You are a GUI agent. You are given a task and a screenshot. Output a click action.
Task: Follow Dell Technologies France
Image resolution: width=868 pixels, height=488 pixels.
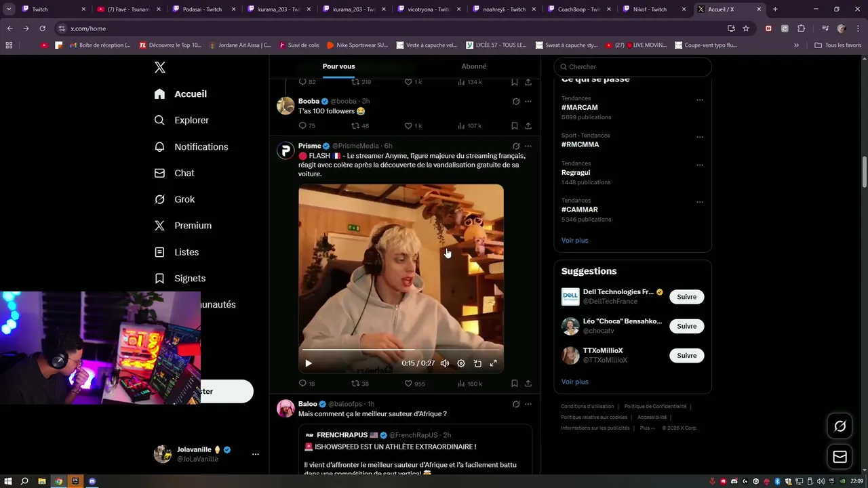[686, 297]
